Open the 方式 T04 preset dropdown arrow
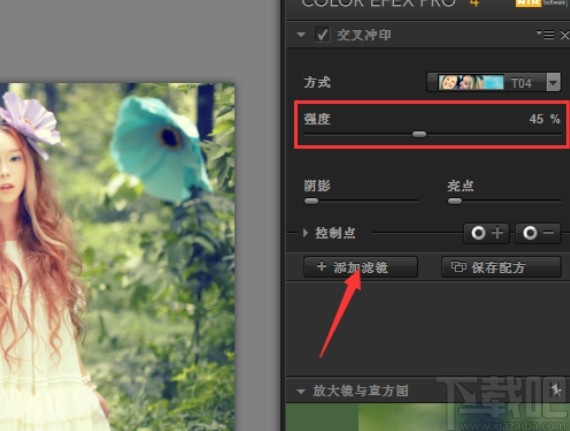The height and width of the screenshot is (431, 570). point(553,83)
